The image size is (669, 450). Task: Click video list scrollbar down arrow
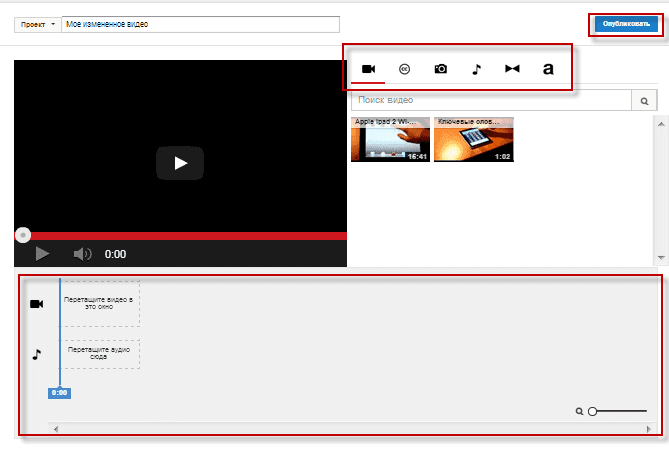[x=661, y=258]
